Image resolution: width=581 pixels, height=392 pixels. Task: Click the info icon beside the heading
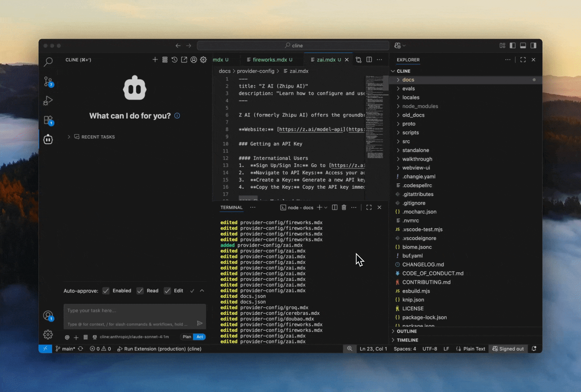[177, 116]
